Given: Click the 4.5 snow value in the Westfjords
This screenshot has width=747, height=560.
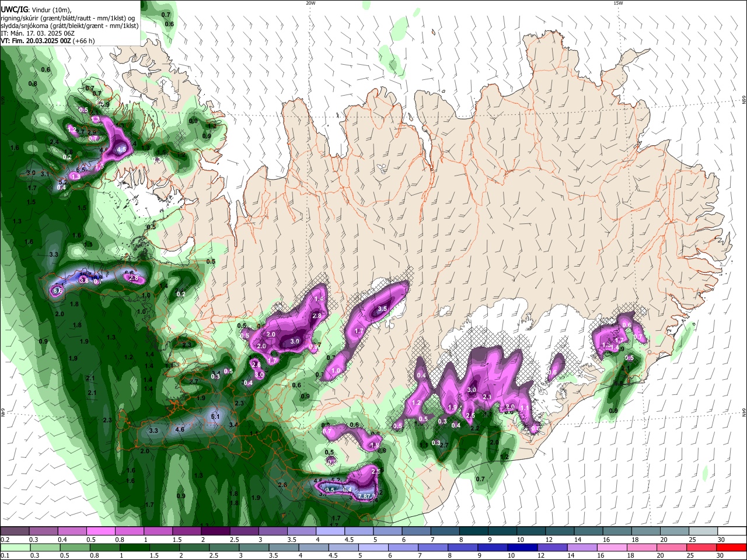Looking at the screenshot, I should [x=122, y=150].
